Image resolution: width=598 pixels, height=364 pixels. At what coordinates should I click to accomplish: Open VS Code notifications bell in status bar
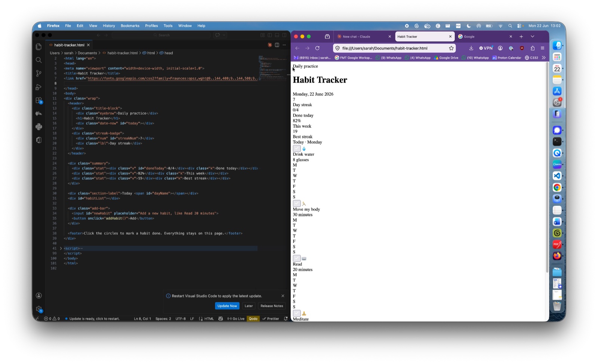(x=286, y=318)
